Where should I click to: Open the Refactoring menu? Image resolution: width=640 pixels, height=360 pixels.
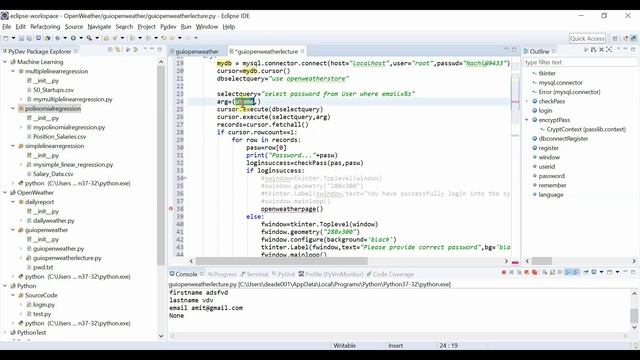click(45, 27)
